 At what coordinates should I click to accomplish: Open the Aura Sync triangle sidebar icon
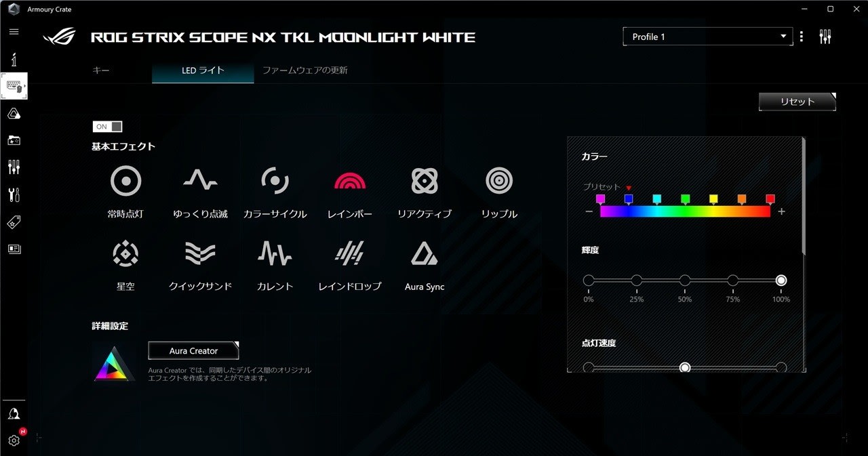pyautogui.click(x=14, y=114)
